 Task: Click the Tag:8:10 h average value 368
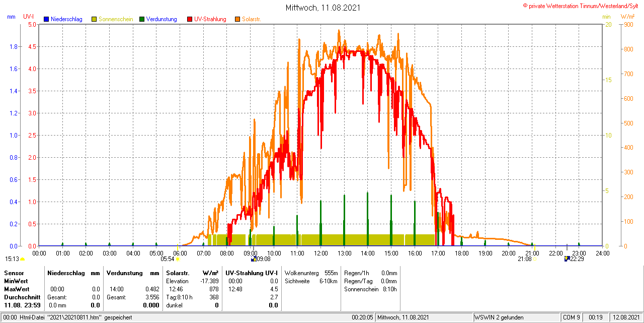[x=214, y=297]
